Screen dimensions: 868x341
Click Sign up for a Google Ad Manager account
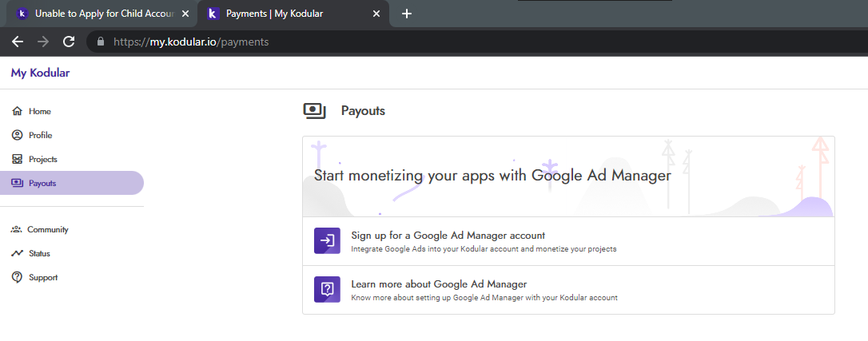point(568,241)
